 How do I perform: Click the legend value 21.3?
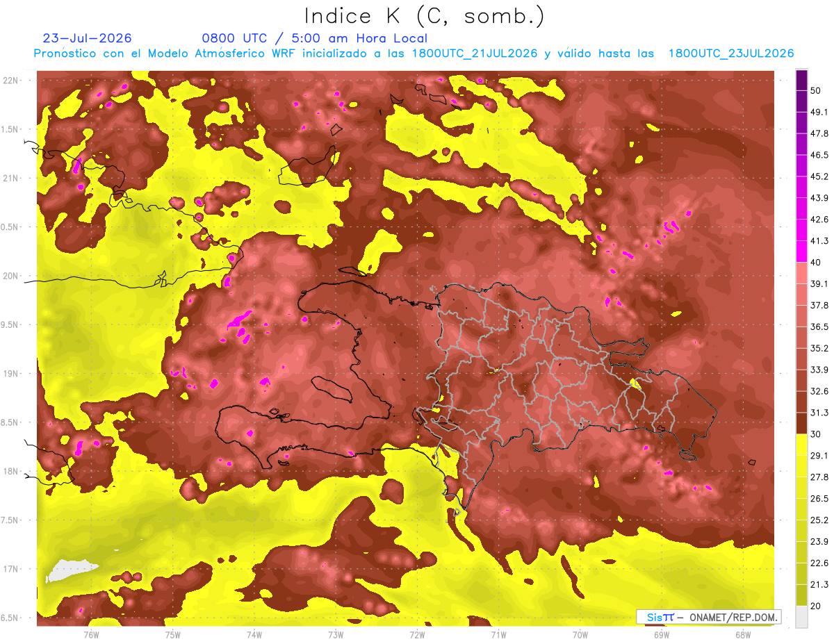819,585
